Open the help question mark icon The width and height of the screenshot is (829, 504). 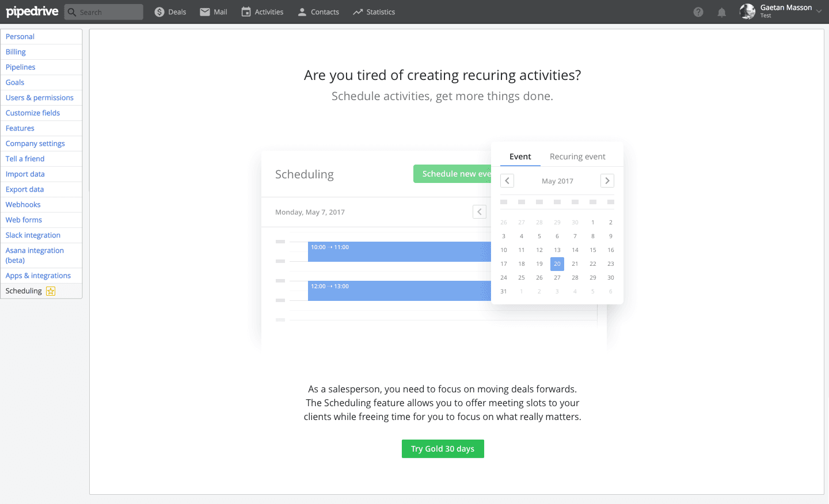coord(698,12)
